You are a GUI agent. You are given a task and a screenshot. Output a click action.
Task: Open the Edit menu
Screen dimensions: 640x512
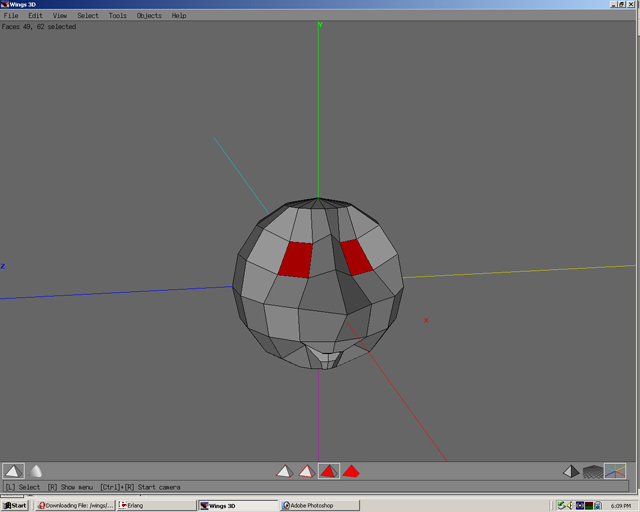click(x=35, y=16)
